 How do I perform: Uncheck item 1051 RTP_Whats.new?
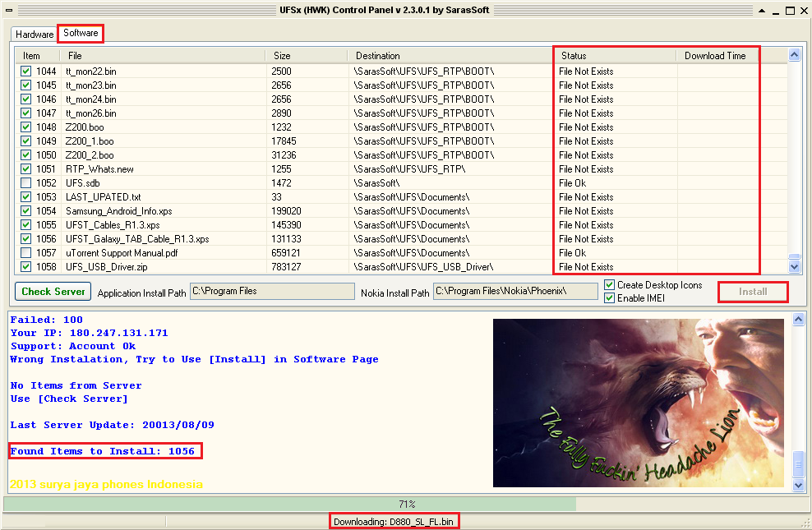[x=26, y=168]
